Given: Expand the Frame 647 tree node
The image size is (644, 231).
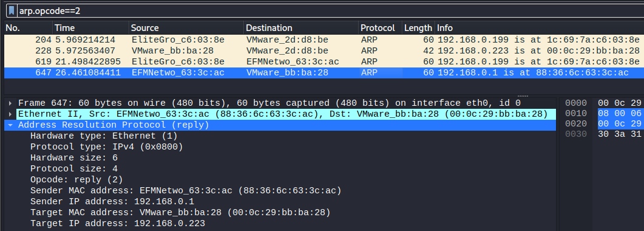Looking at the screenshot, I should (10, 103).
